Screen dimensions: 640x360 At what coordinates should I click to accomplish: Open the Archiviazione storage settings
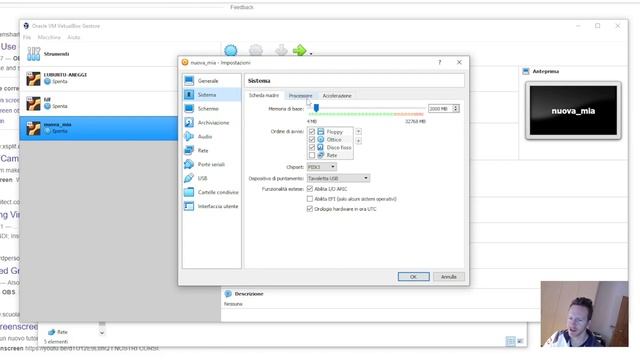point(212,122)
